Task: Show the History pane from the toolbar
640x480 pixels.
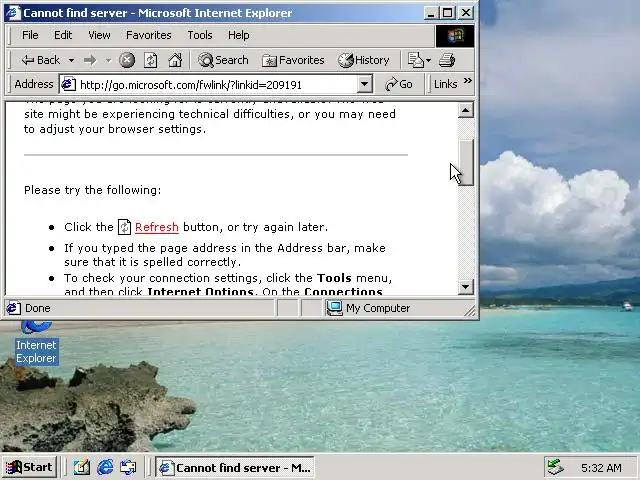Action: 364,60
